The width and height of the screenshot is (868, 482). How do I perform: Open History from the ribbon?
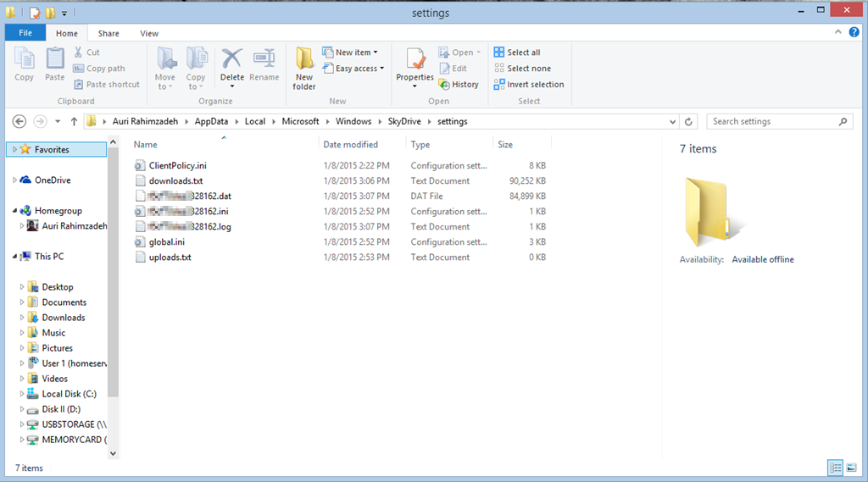tap(459, 85)
